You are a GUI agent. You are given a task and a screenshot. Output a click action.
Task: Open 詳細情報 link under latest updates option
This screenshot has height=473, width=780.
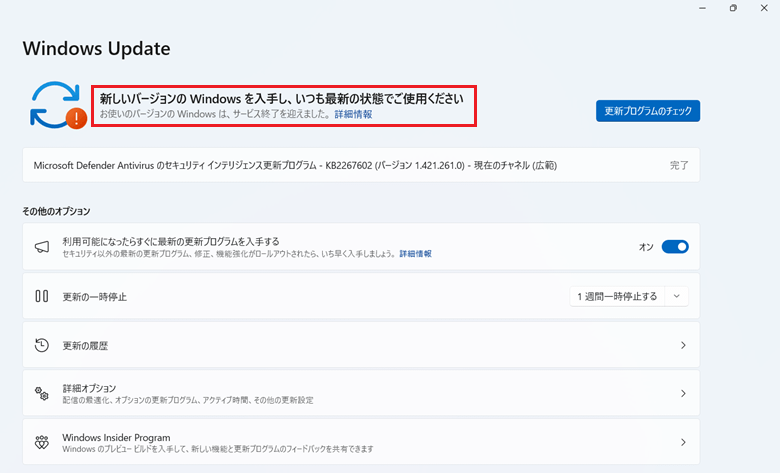415,254
